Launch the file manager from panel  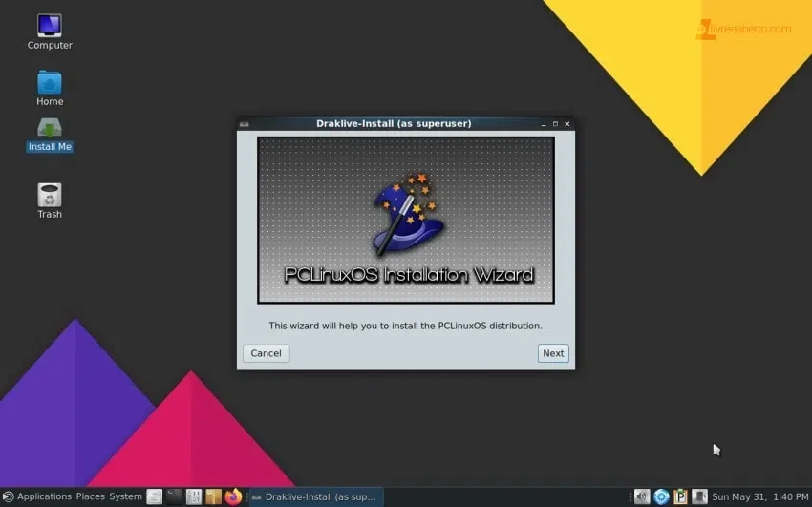click(x=155, y=496)
